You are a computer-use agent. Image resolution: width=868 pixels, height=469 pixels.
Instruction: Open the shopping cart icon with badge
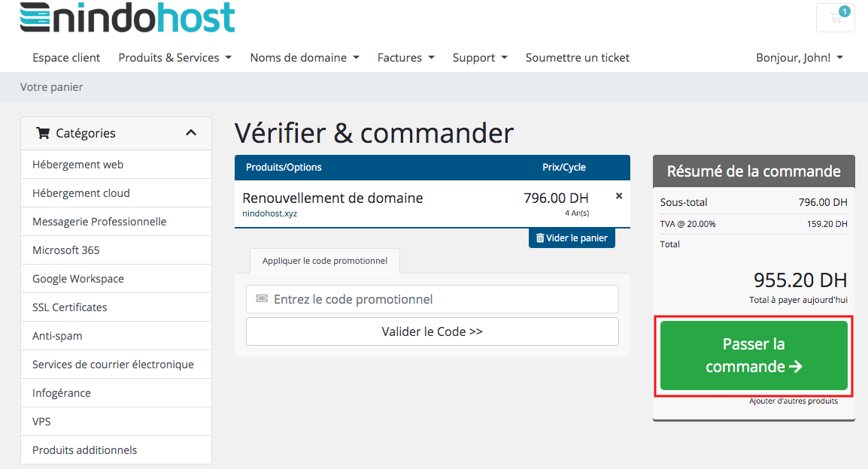click(836, 18)
